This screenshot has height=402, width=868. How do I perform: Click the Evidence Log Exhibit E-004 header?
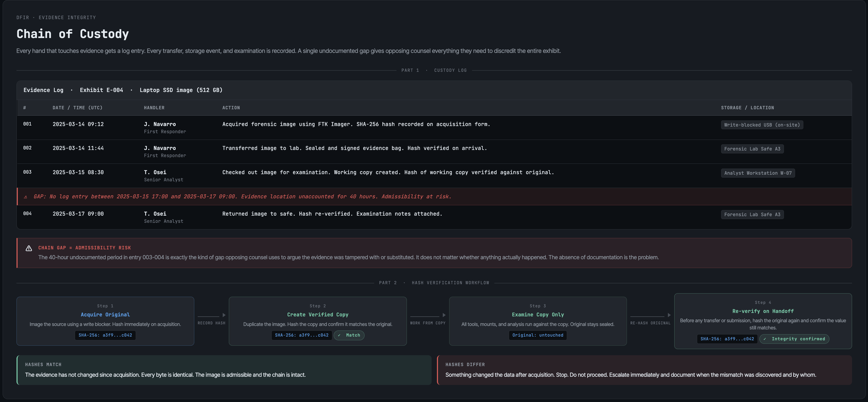[x=123, y=90]
